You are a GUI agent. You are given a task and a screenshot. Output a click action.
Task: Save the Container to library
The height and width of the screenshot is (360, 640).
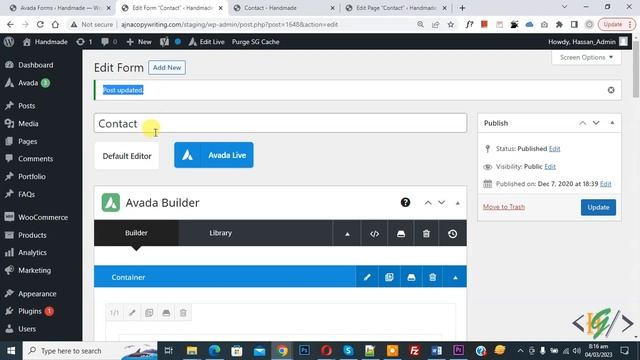[411, 277]
